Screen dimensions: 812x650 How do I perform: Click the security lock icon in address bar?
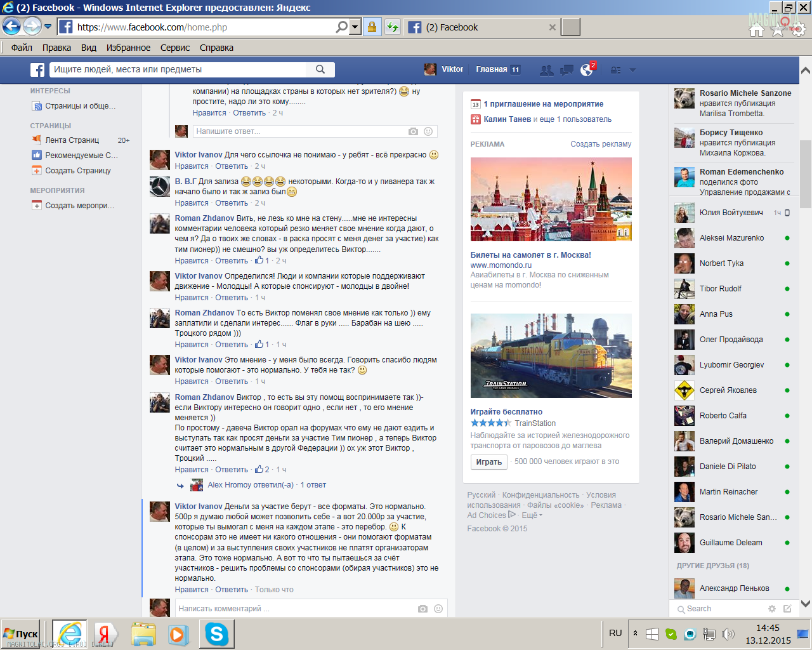click(x=372, y=27)
